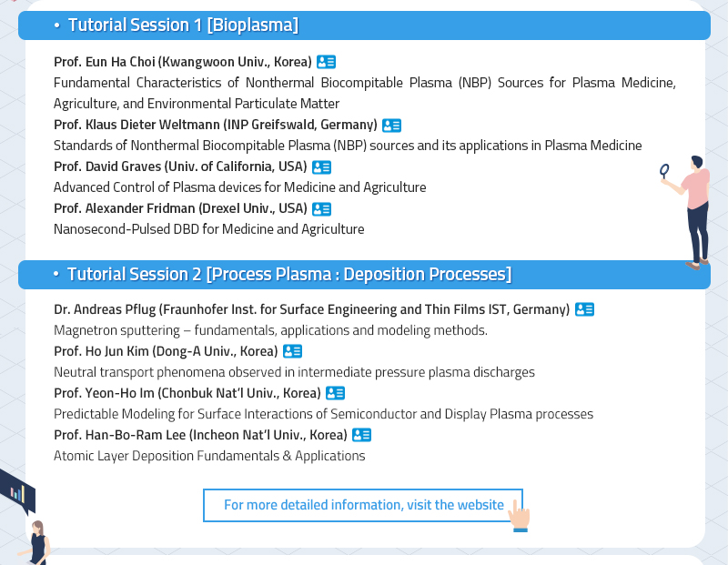This screenshot has width=728, height=565.
Task: Select Tutorial Session 1 [Bioplasma] header
Action: [365, 25]
